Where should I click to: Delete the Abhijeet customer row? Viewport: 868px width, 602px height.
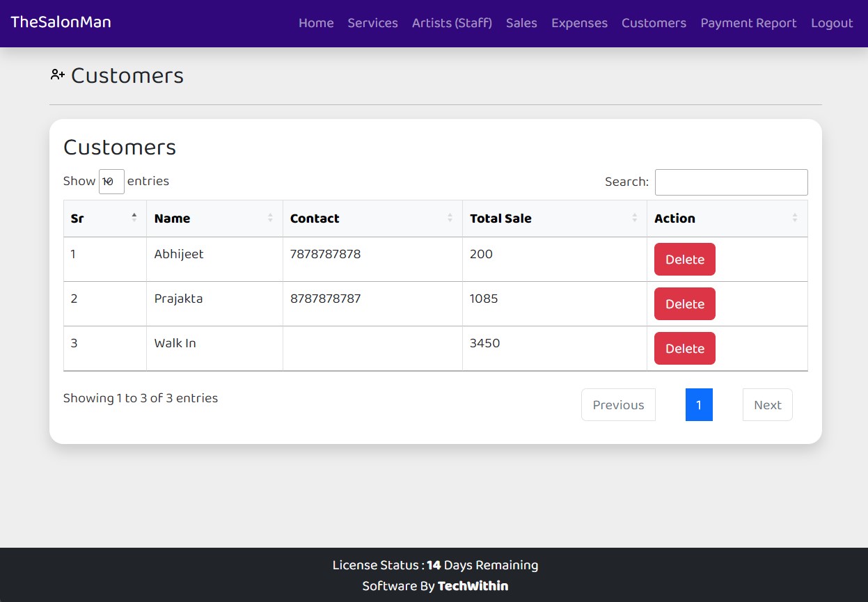[x=685, y=260]
